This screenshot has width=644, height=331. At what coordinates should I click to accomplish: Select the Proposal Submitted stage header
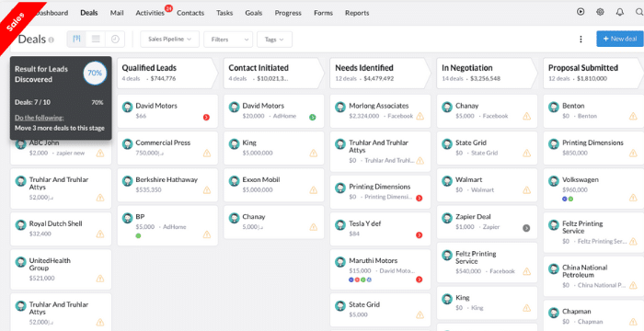click(x=593, y=73)
